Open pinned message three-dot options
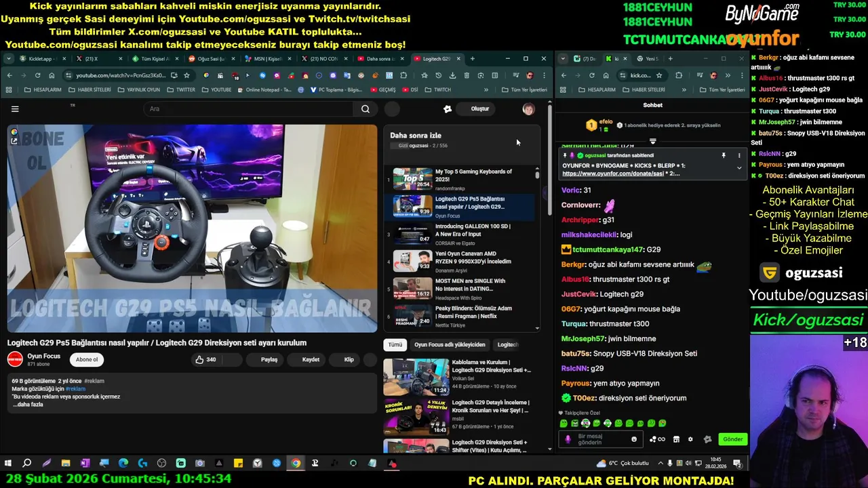 click(x=739, y=155)
